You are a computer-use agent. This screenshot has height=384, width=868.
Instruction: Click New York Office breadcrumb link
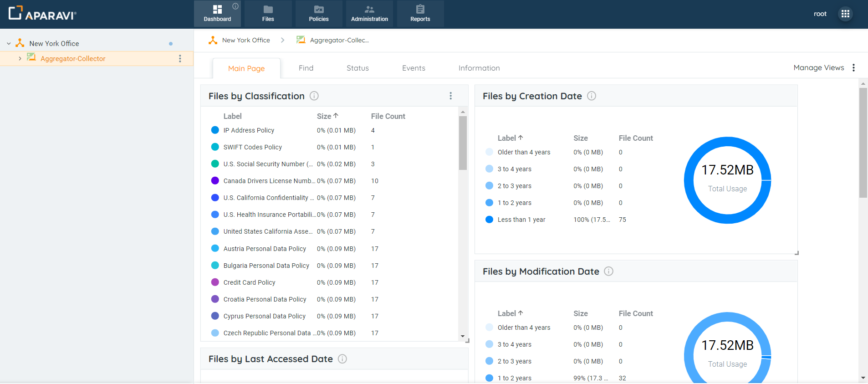246,41
